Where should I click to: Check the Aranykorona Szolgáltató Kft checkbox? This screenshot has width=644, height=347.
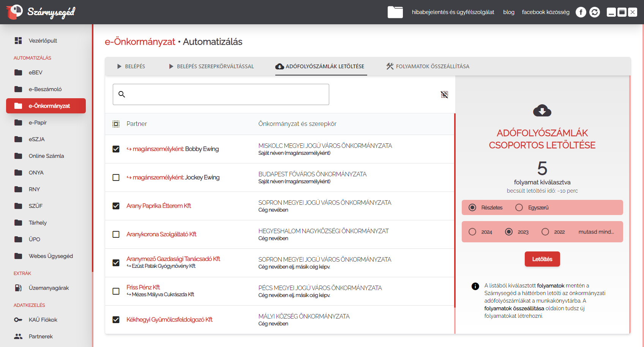(116, 234)
